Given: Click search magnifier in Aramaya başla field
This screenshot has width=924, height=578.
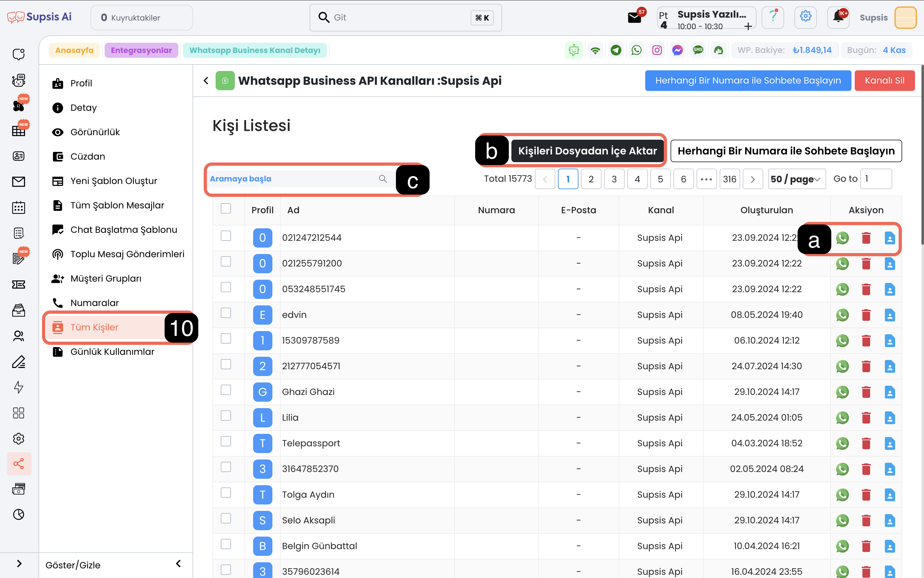Looking at the screenshot, I should (382, 179).
